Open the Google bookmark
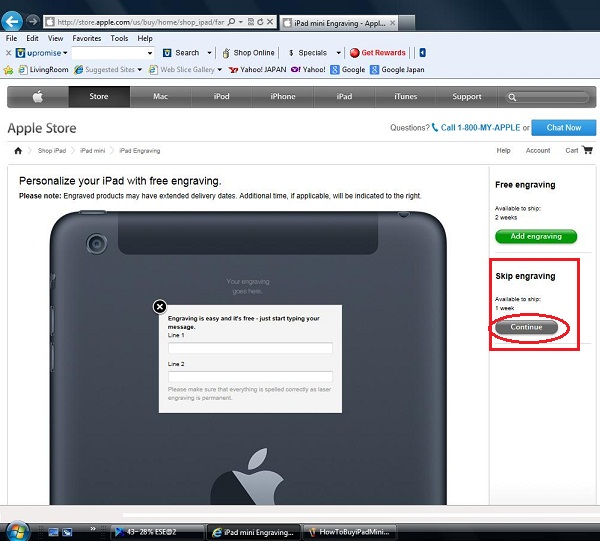 tap(348, 70)
